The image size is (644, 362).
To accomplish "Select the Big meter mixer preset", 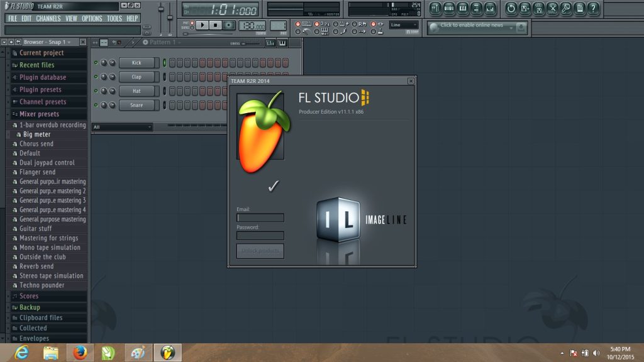I will click(38, 134).
